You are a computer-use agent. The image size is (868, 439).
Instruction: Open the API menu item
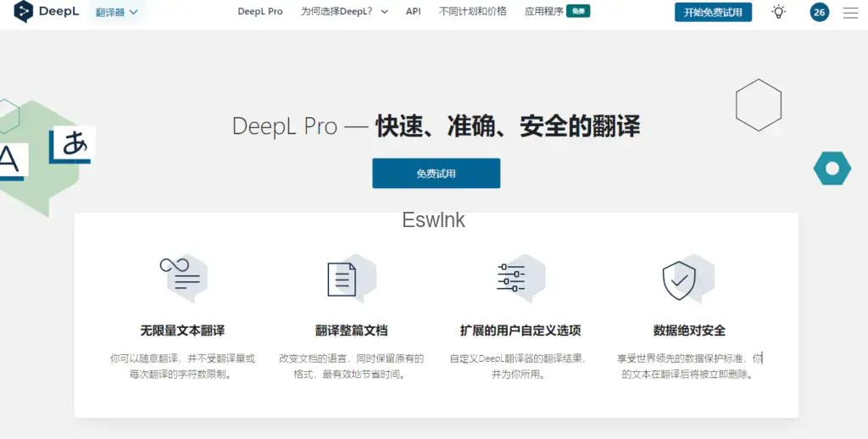click(x=413, y=12)
